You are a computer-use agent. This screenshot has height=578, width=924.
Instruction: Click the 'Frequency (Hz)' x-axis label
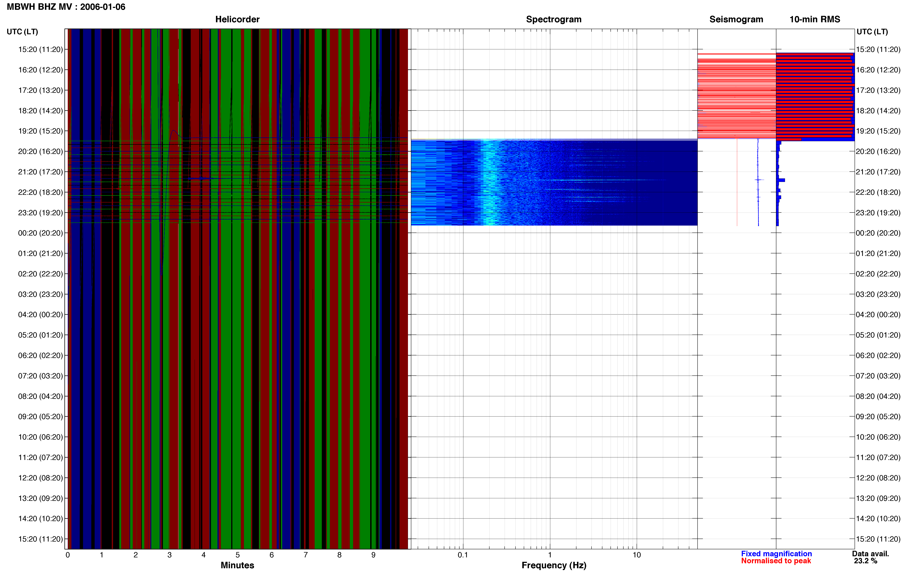(x=554, y=565)
